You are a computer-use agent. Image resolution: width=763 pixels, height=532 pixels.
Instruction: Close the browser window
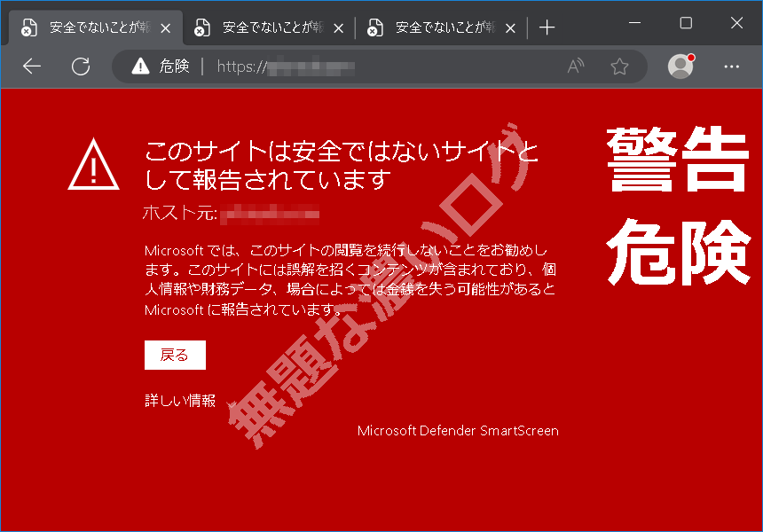736,23
